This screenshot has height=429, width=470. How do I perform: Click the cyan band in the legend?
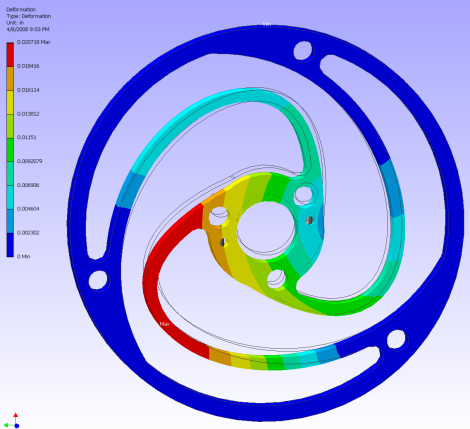click(10, 197)
